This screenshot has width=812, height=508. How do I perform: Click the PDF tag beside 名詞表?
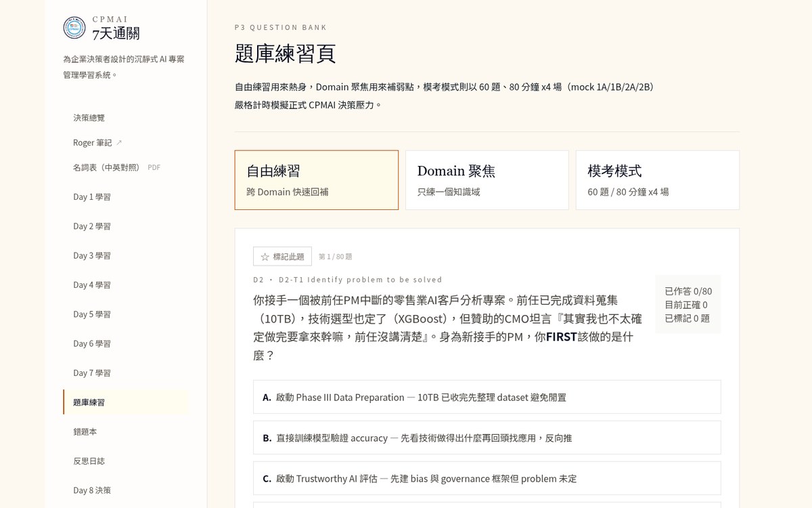(154, 167)
